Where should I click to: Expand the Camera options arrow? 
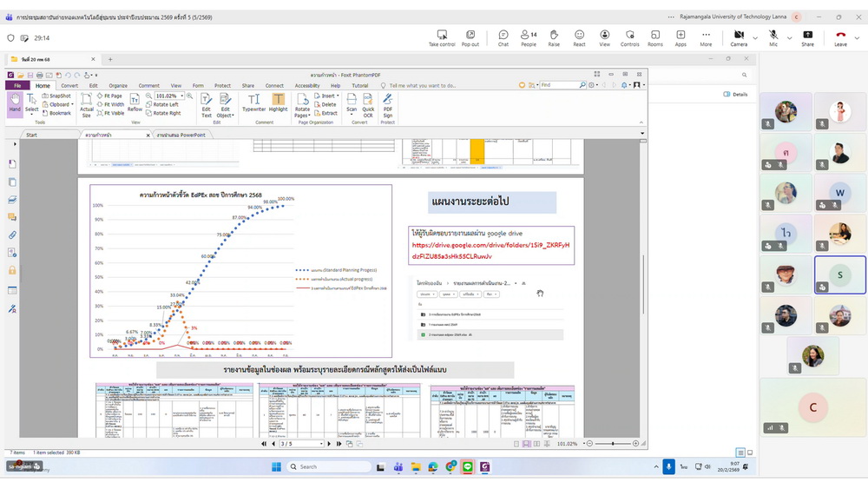pos(754,37)
